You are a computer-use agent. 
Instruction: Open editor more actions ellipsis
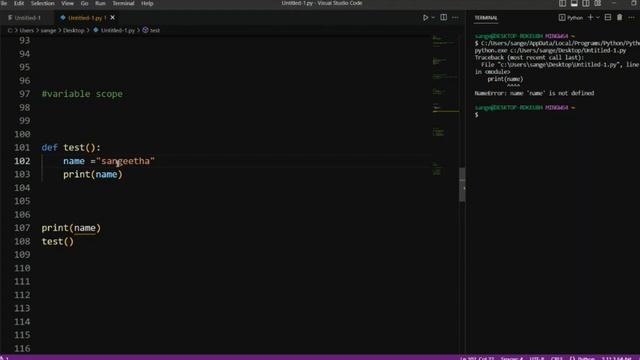(455, 18)
